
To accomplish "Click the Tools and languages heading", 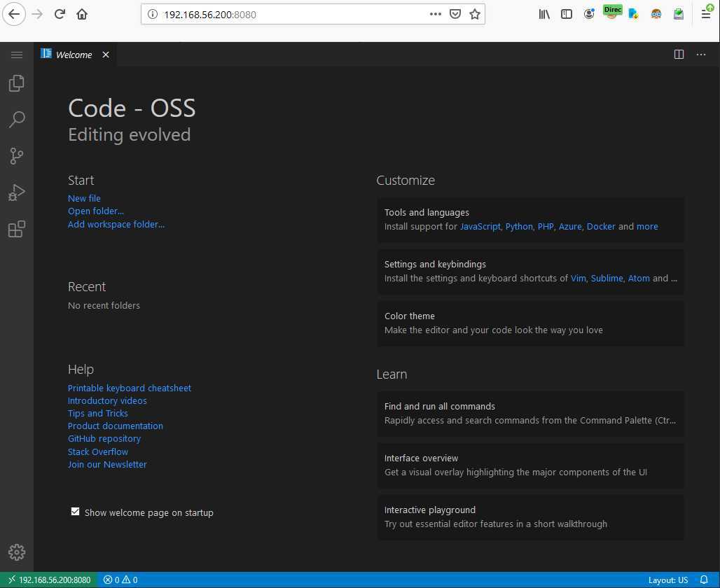I will [427, 213].
